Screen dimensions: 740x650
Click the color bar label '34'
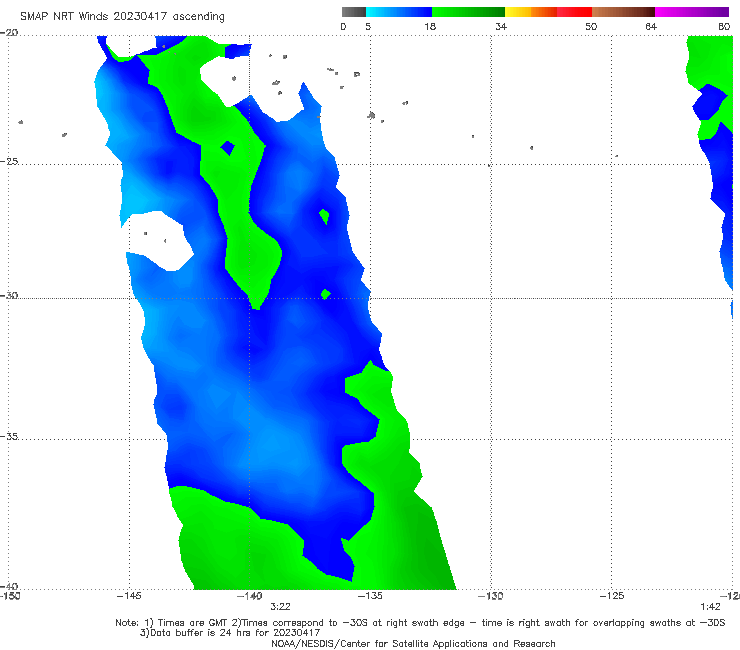[501, 26]
